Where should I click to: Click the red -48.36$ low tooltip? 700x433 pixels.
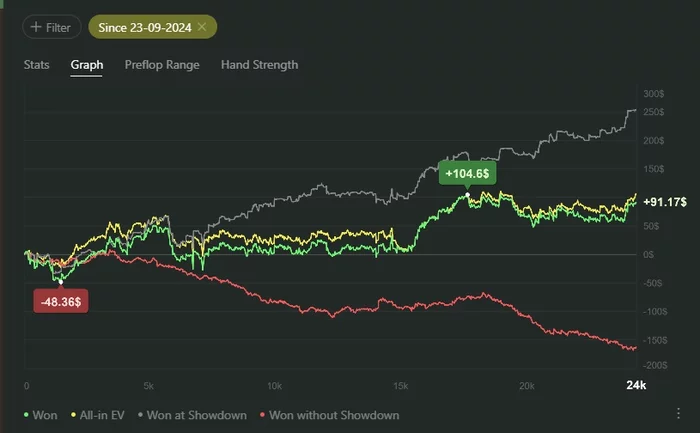61,301
